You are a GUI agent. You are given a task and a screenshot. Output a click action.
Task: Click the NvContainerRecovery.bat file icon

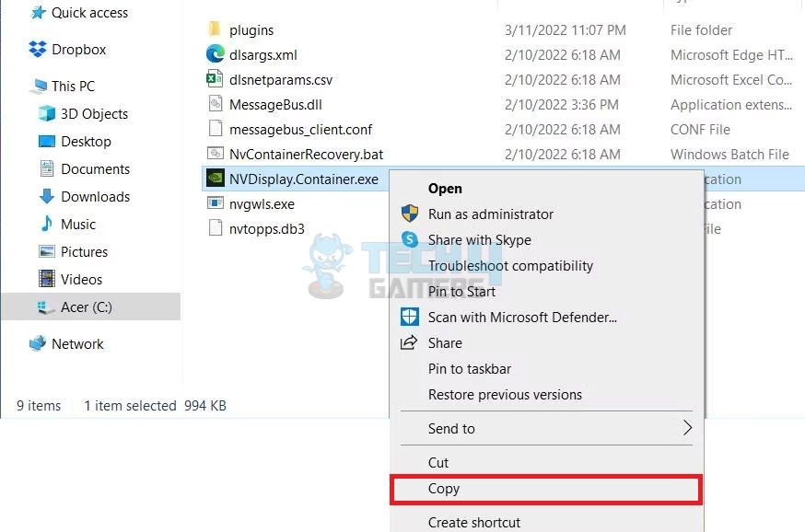(216, 153)
